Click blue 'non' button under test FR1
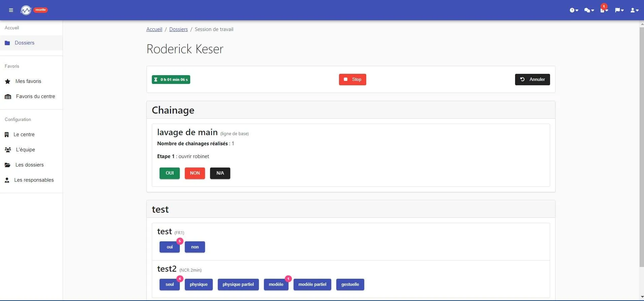 pyautogui.click(x=195, y=247)
